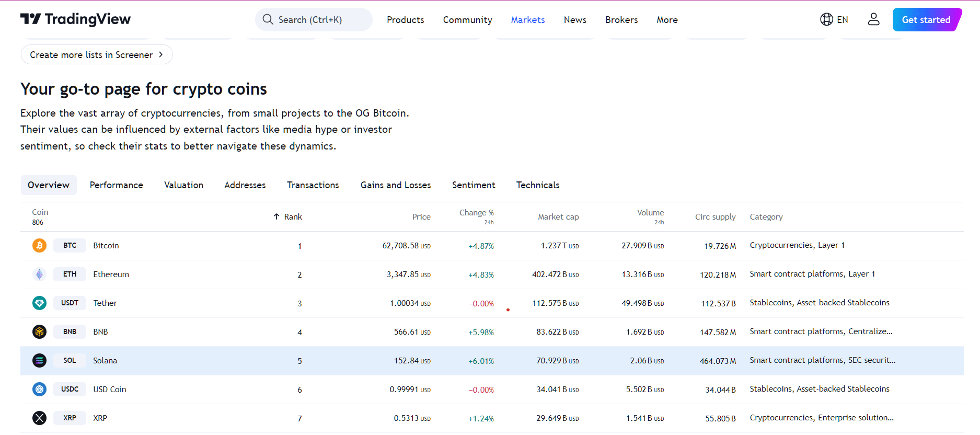The image size is (980, 435).
Task: Switch to the Transactions tab
Action: [x=313, y=185]
